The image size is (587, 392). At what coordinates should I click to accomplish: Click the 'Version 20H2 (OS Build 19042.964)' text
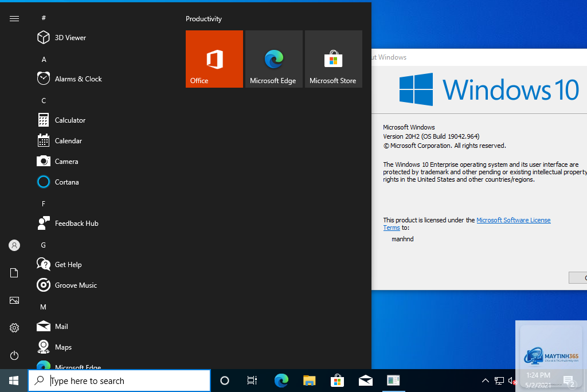click(x=431, y=136)
